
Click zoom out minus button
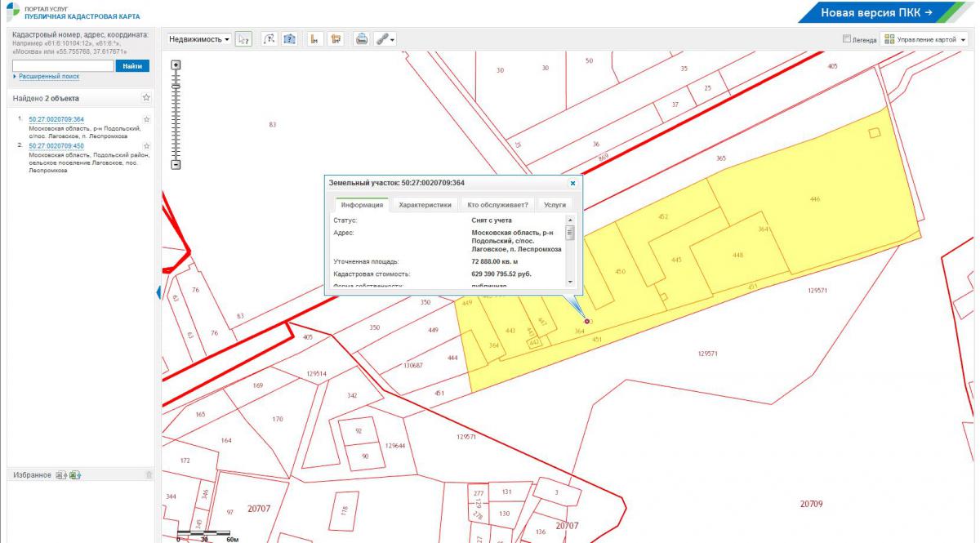[x=175, y=164]
